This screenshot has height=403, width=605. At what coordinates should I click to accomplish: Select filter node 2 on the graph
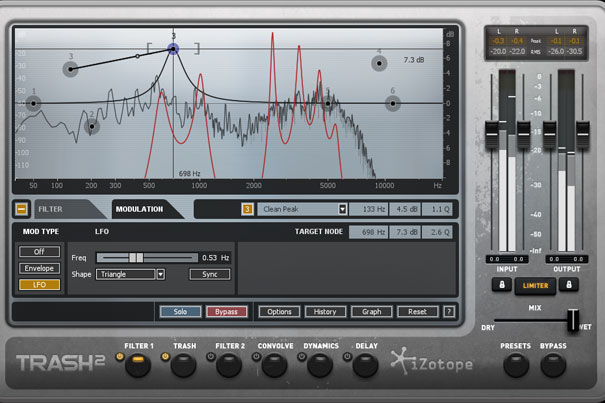[x=92, y=127]
